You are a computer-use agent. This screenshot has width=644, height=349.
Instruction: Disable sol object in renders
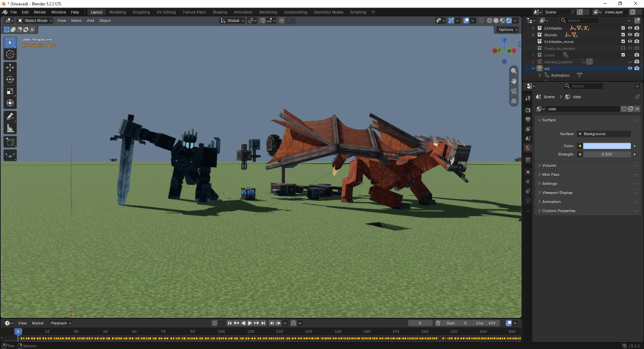pos(637,68)
